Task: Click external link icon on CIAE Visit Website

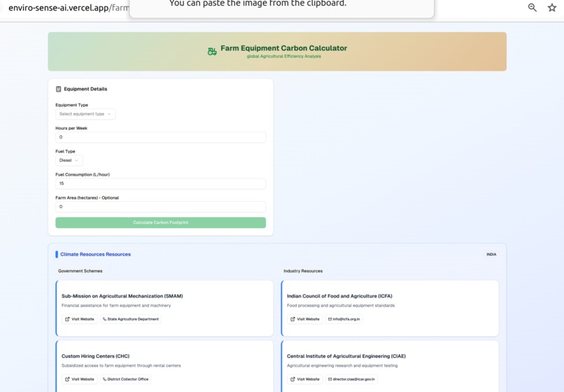Action: point(292,379)
